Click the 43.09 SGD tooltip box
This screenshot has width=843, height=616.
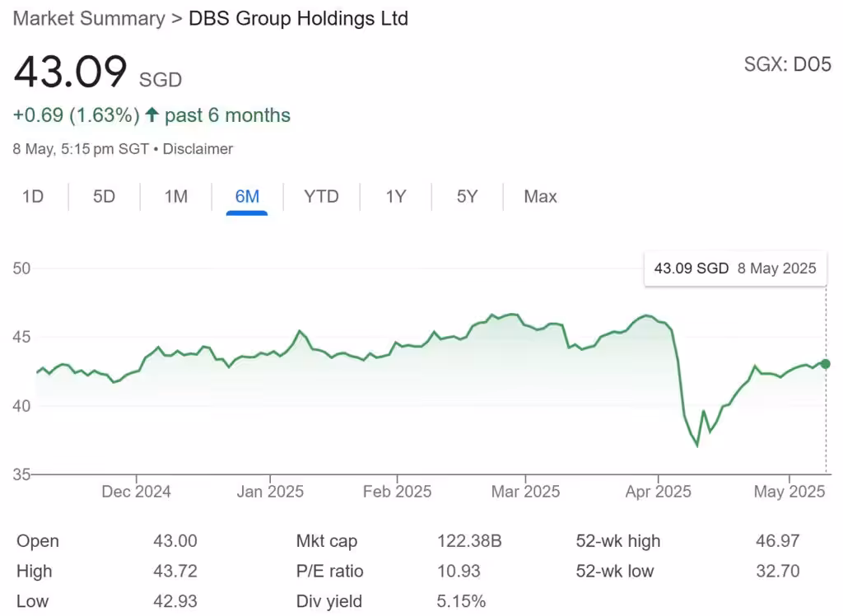[x=735, y=268]
